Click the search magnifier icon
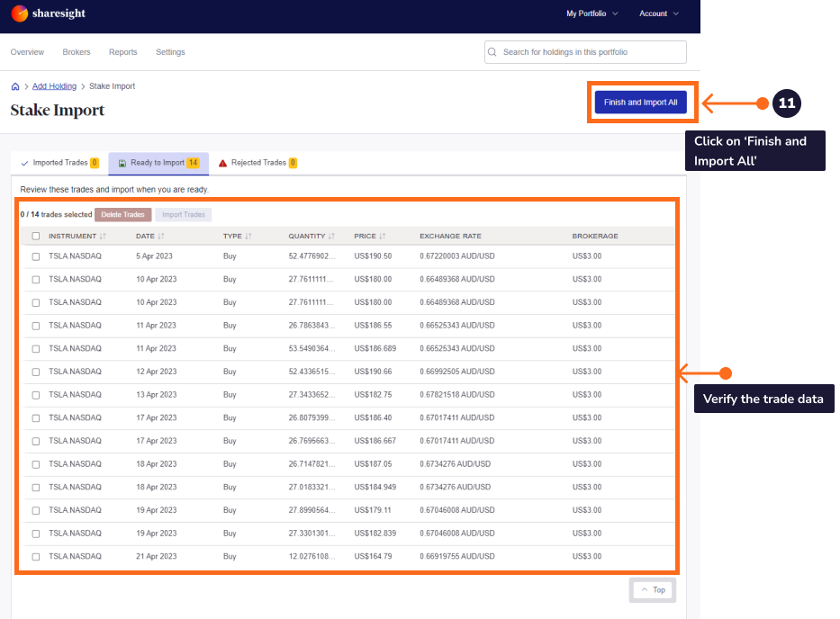840x619 pixels. pos(492,52)
